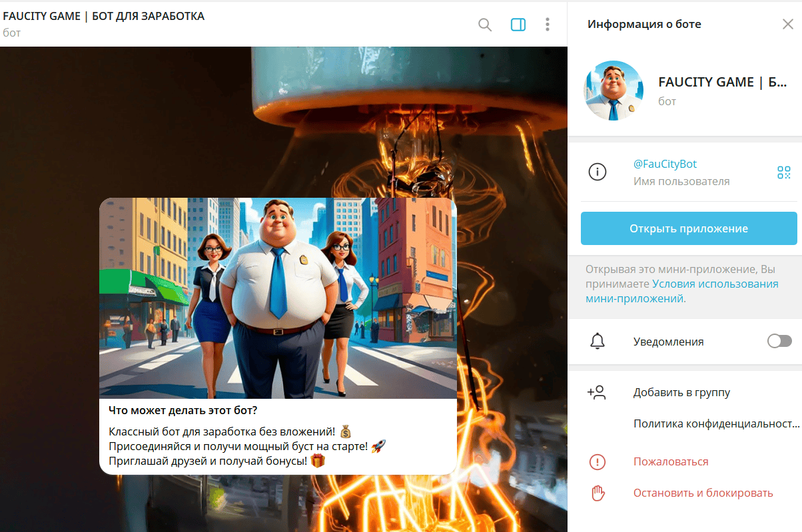Open the bot's round profile avatar
The height and width of the screenshot is (532, 802).
pos(613,91)
